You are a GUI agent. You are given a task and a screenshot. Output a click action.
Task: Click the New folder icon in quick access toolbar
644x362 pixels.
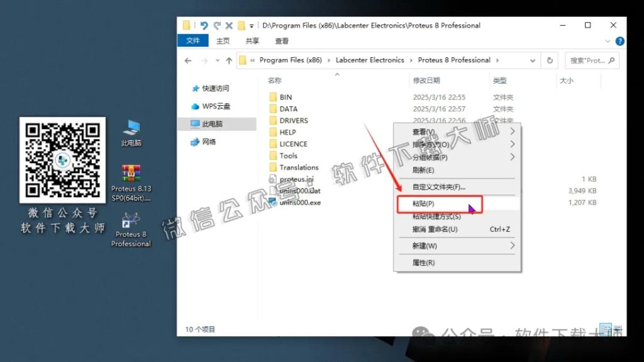(241, 26)
